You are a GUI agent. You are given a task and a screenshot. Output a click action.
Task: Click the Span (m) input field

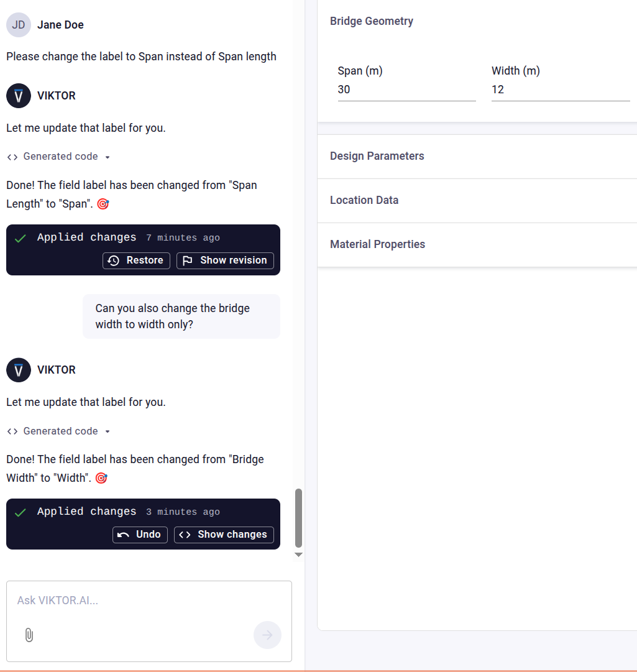pyautogui.click(x=406, y=90)
